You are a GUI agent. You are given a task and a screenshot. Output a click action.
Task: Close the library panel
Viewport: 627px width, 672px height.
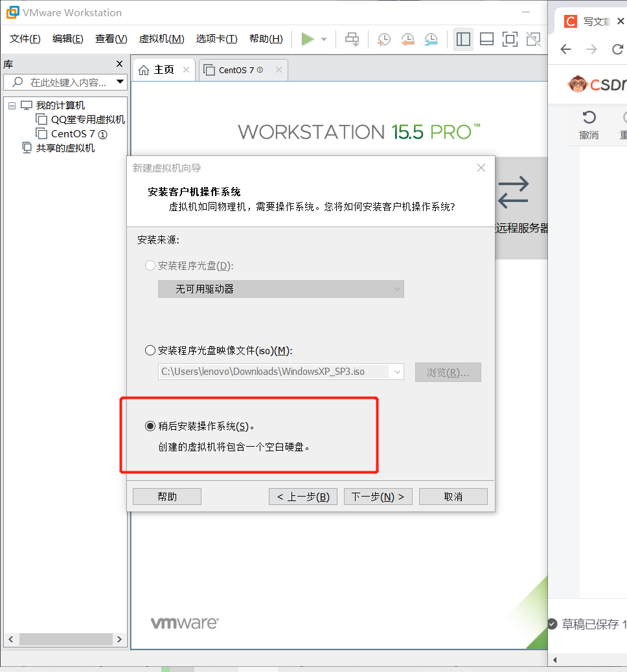coord(119,64)
